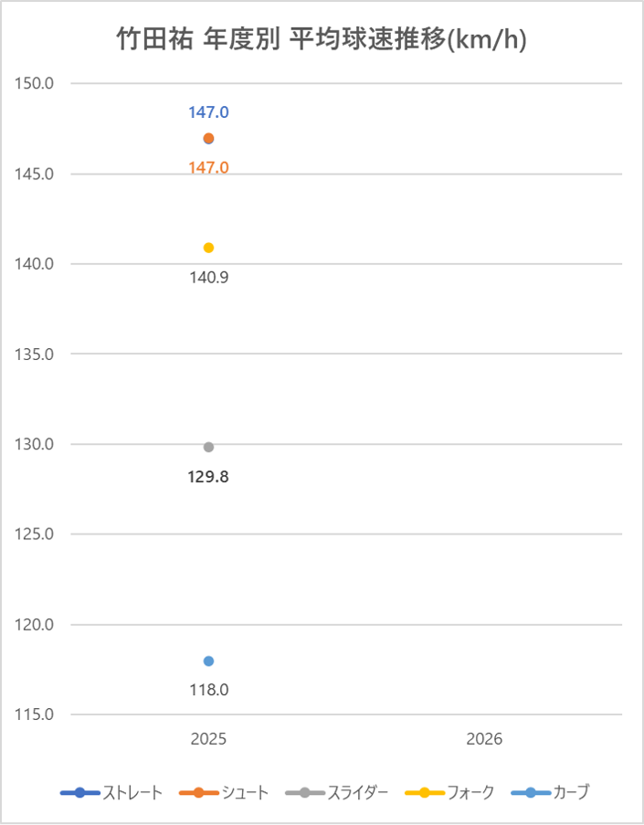
Task: Click the blue 147.0 data label
Action: pyautogui.click(x=208, y=112)
